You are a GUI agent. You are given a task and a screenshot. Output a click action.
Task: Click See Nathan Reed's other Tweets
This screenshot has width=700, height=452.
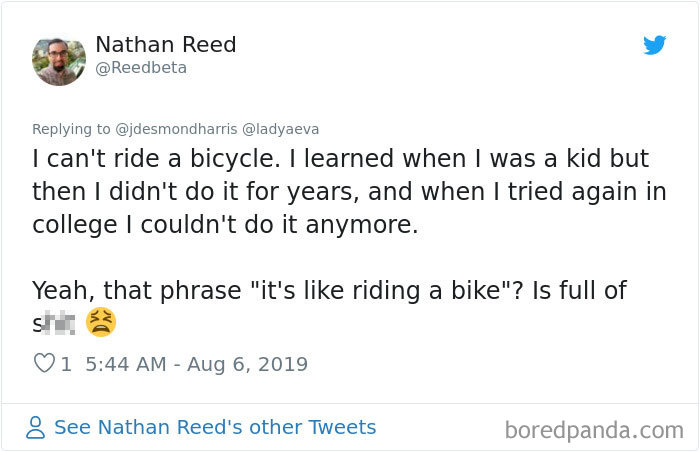(x=215, y=428)
